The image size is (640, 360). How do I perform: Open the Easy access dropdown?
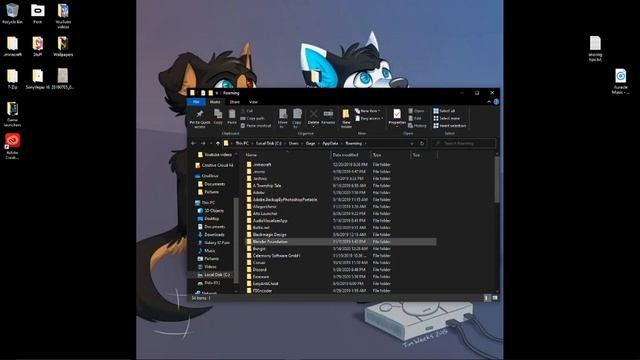tap(369, 118)
